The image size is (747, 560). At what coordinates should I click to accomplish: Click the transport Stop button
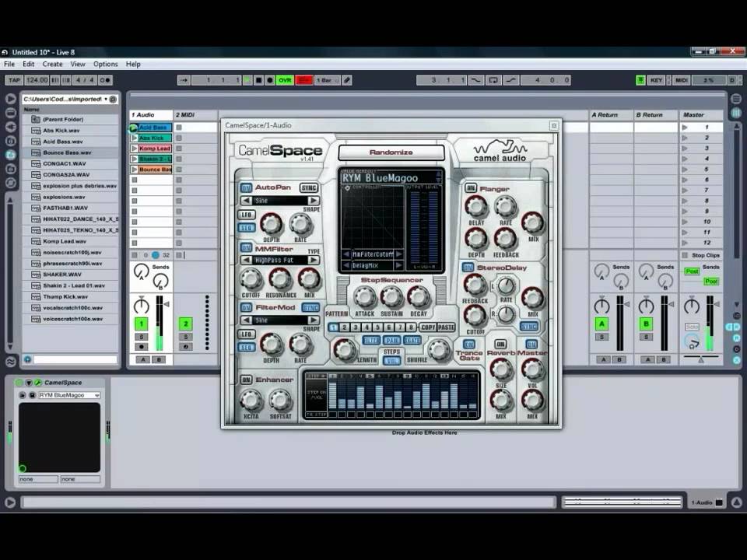258,80
